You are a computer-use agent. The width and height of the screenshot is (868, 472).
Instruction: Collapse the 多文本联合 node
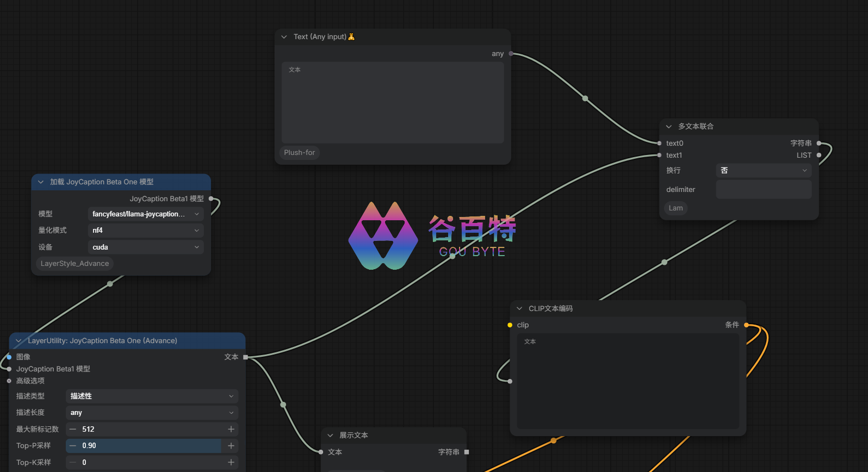pos(669,127)
